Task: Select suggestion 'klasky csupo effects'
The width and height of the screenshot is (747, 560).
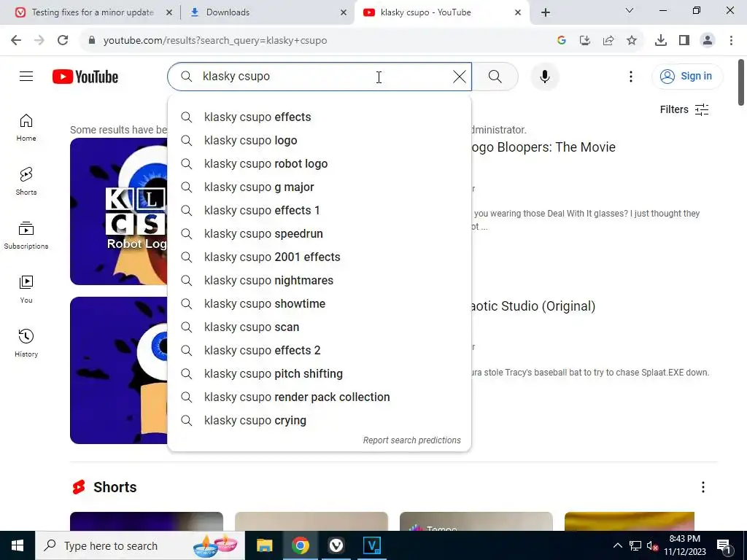Action: [x=320, y=117]
